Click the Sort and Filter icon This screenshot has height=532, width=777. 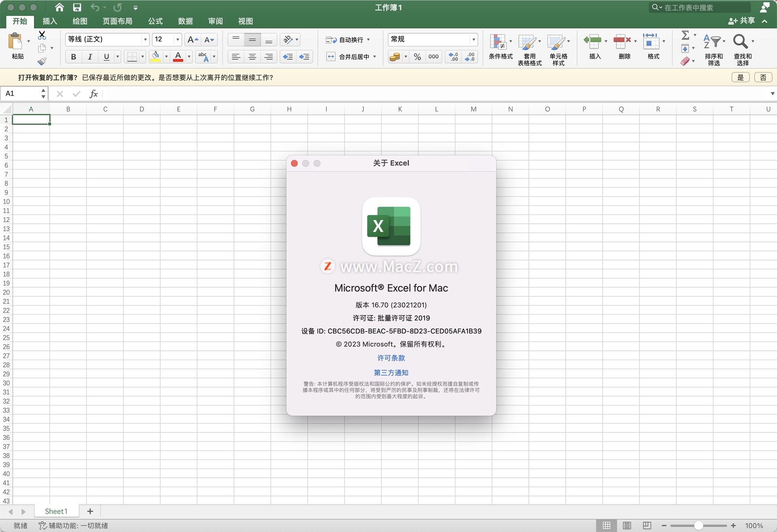712,41
